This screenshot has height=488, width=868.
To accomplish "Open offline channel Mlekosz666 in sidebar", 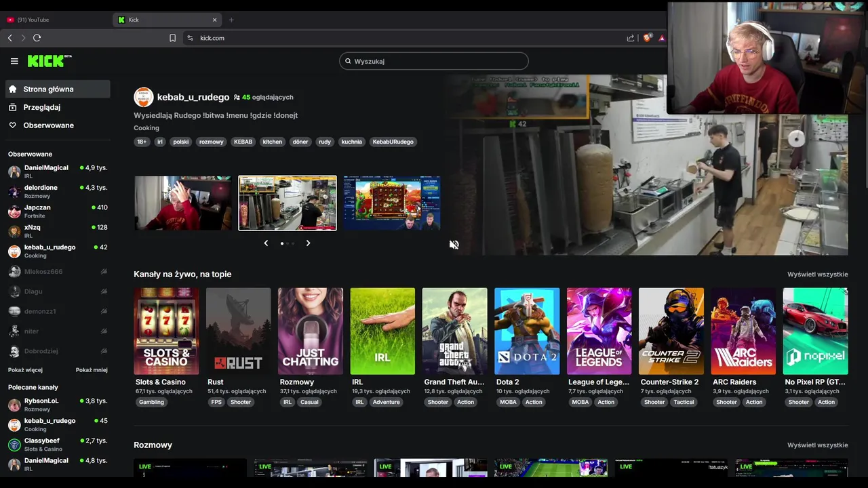I will 58,271.
